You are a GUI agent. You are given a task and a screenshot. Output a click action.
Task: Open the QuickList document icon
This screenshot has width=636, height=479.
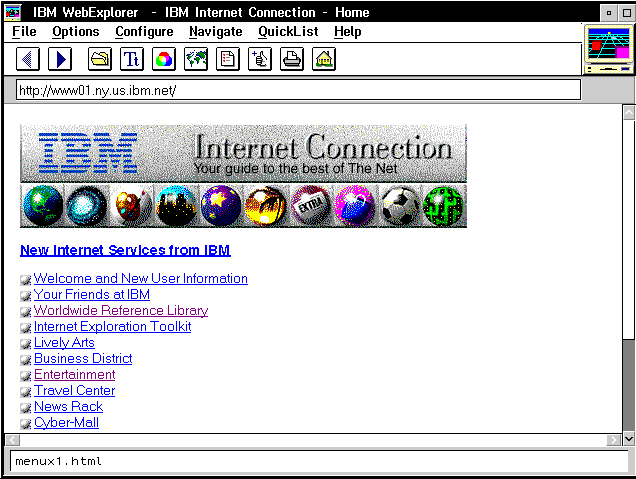228,59
